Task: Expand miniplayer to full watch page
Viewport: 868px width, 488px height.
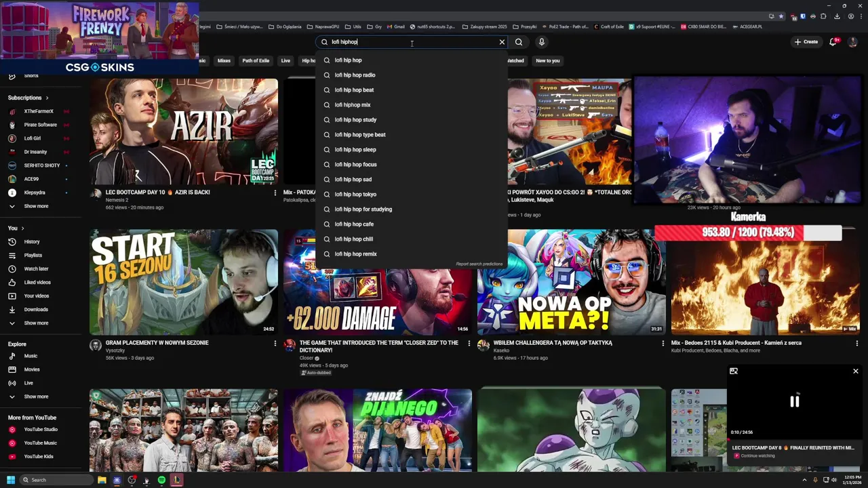Action: pos(733,371)
